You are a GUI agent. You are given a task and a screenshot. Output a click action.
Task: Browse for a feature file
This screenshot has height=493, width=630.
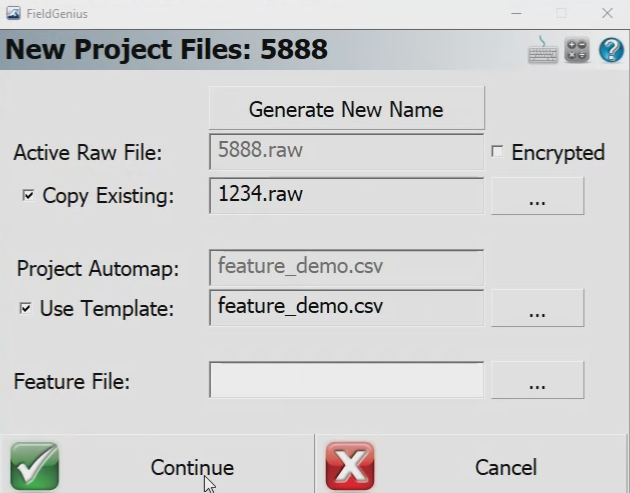pos(537,380)
